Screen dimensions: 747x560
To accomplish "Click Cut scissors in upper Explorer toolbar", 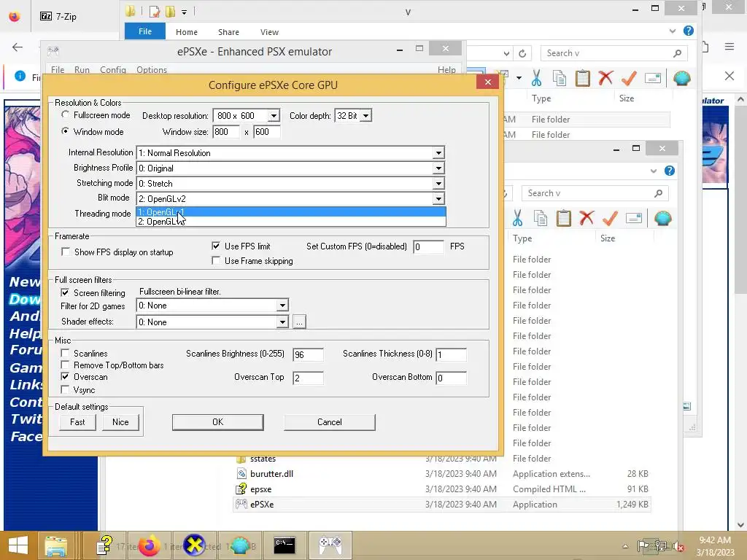I will 536,77.
